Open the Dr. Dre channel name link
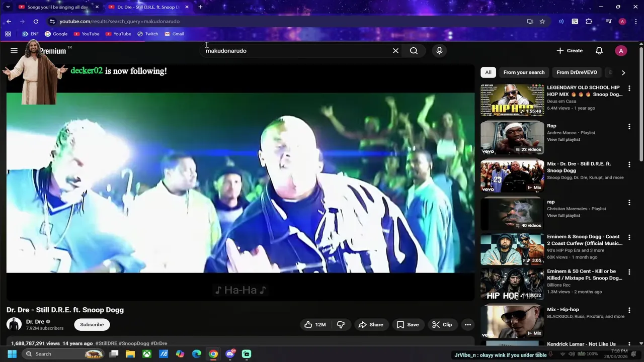Image resolution: width=644 pixels, height=362 pixels. click(x=35, y=322)
